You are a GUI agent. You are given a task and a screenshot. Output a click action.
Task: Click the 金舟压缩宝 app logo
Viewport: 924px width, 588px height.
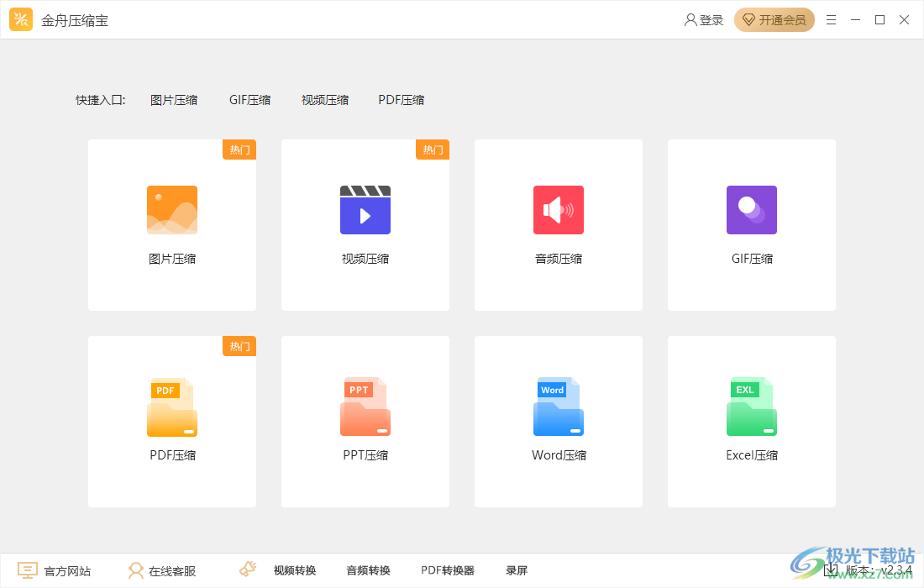click(x=21, y=19)
